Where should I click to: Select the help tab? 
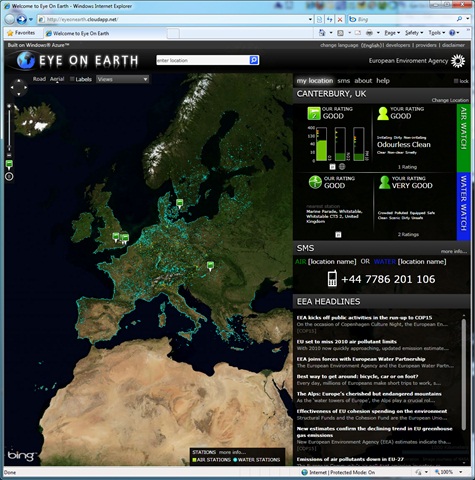tap(383, 81)
